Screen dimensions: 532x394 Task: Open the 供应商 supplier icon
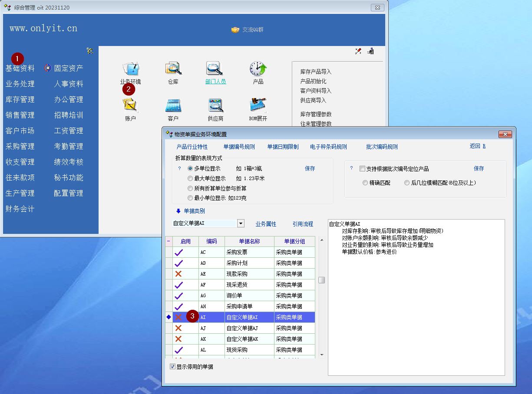(215, 106)
